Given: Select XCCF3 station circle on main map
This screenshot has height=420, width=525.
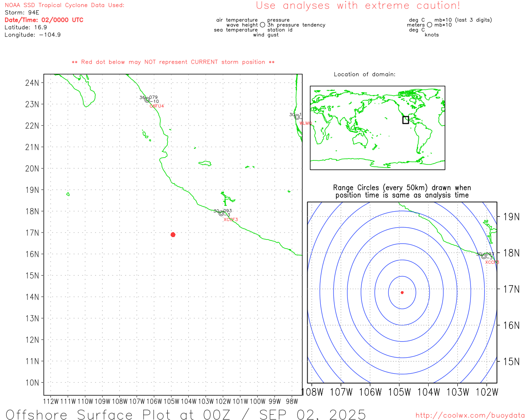Looking at the screenshot, I should 221,213.
